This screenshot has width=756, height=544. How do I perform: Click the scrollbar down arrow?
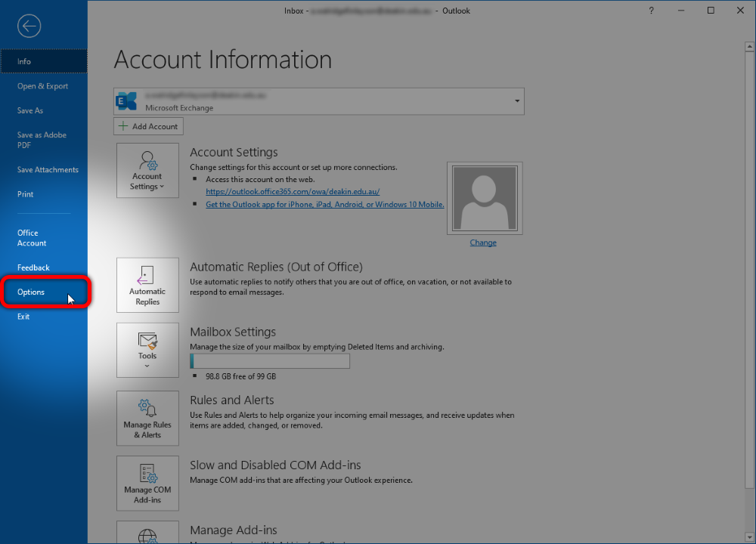[749, 536]
